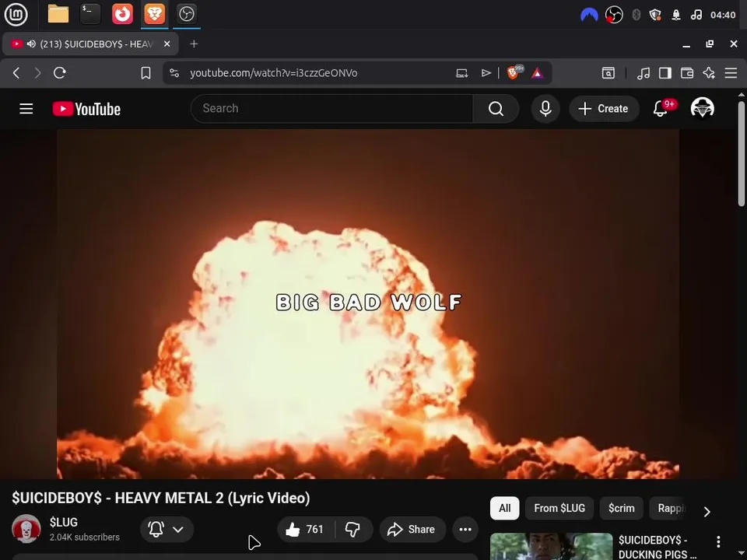The image size is (747, 560).
Task: Go back to previous page
Action: coord(16,73)
